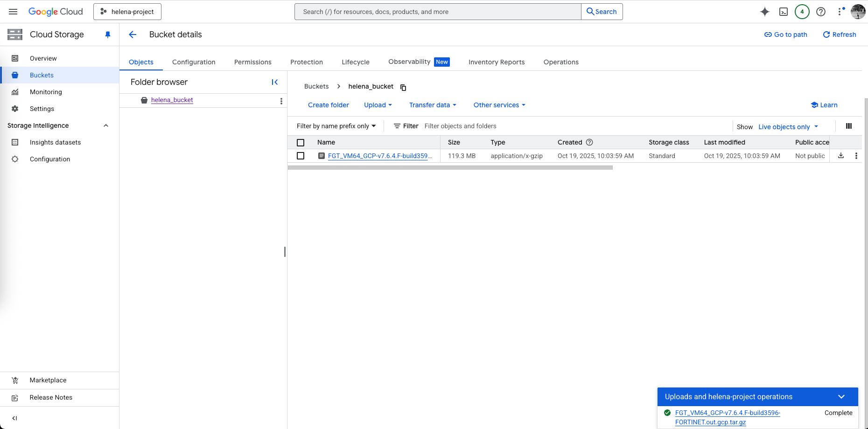Screen dimensions: 868x429
Task: Unpin Cloud Storage from the navigation
Action: [x=108, y=35]
